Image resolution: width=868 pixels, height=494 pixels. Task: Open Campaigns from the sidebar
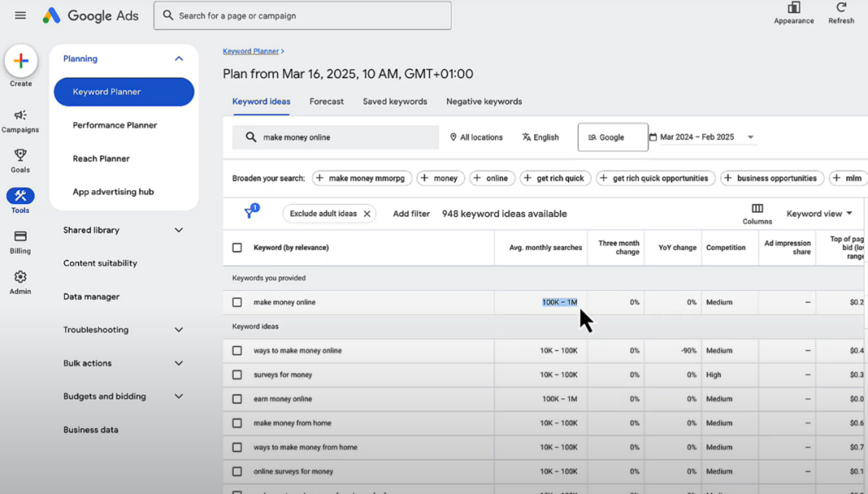click(20, 116)
